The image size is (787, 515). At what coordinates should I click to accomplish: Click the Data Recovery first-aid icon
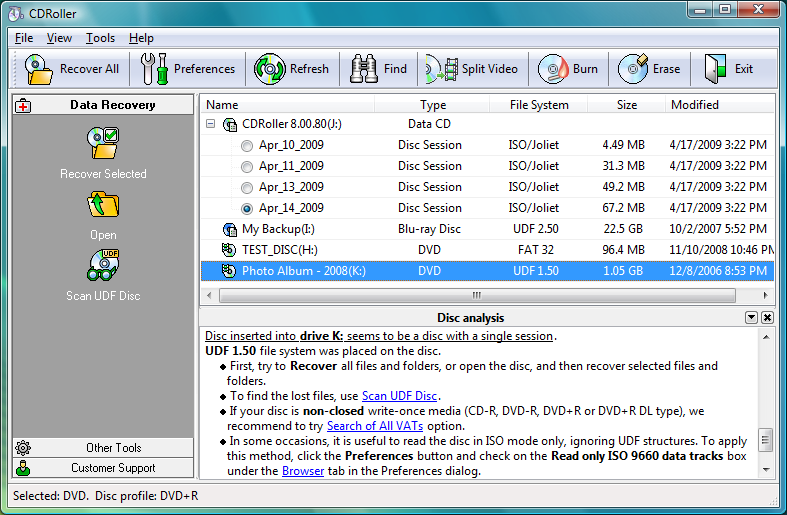pos(23,105)
